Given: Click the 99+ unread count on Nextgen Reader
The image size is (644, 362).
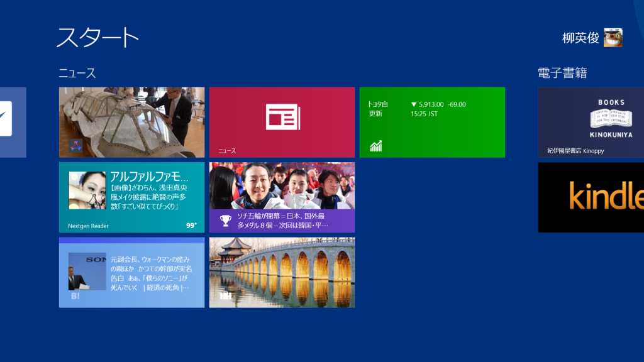Looking at the screenshot, I should [191, 226].
